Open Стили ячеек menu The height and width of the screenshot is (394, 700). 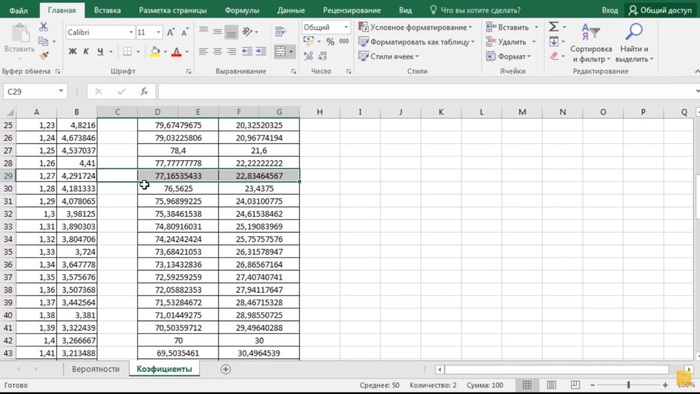389,56
